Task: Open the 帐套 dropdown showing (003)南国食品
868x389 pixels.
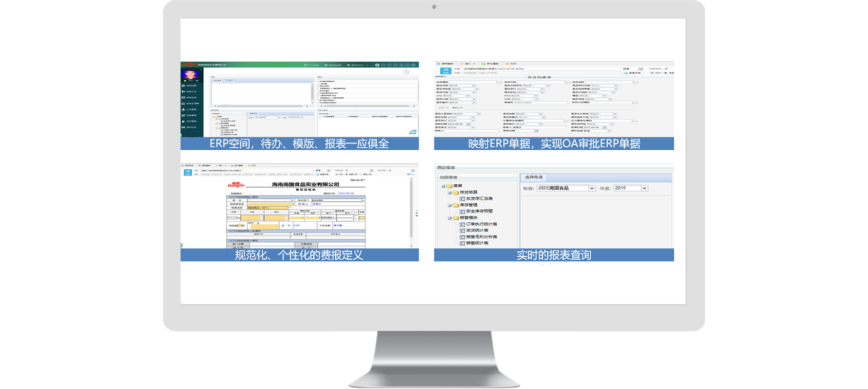Action: coord(592,188)
